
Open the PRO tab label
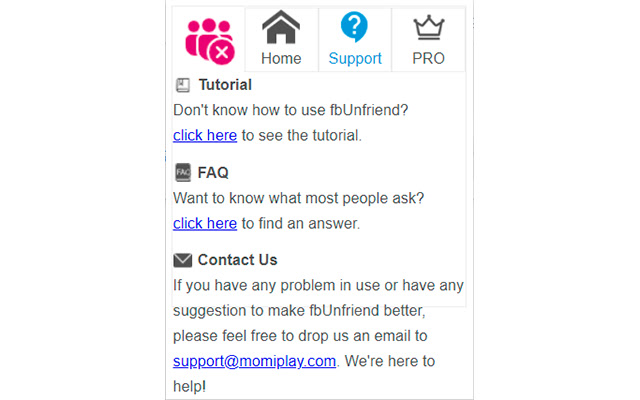[x=428, y=58]
